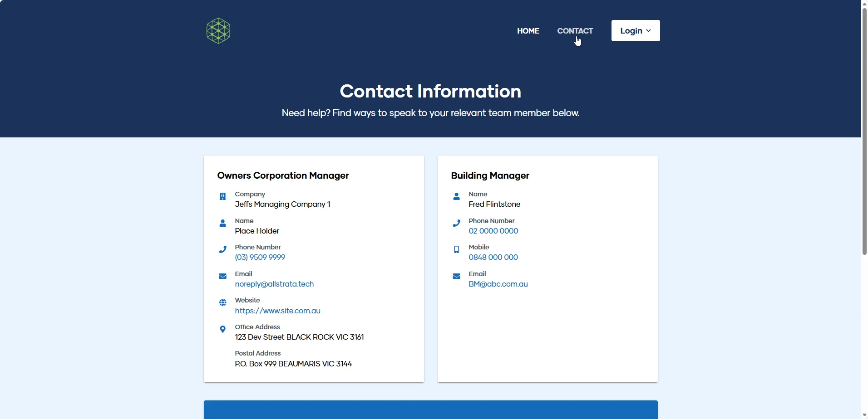Open the CONTACT nav item

[x=575, y=31]
